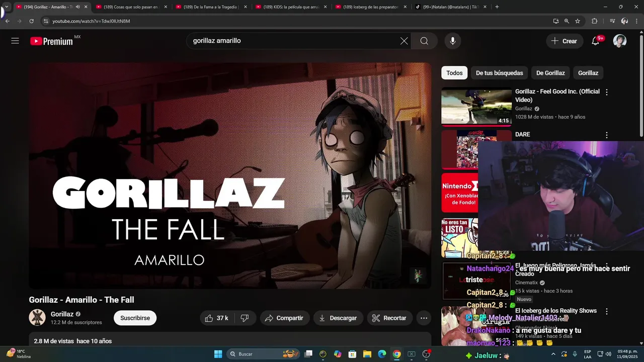Click the Feel Good Inc. thumbnail

(x=476, y=106)
